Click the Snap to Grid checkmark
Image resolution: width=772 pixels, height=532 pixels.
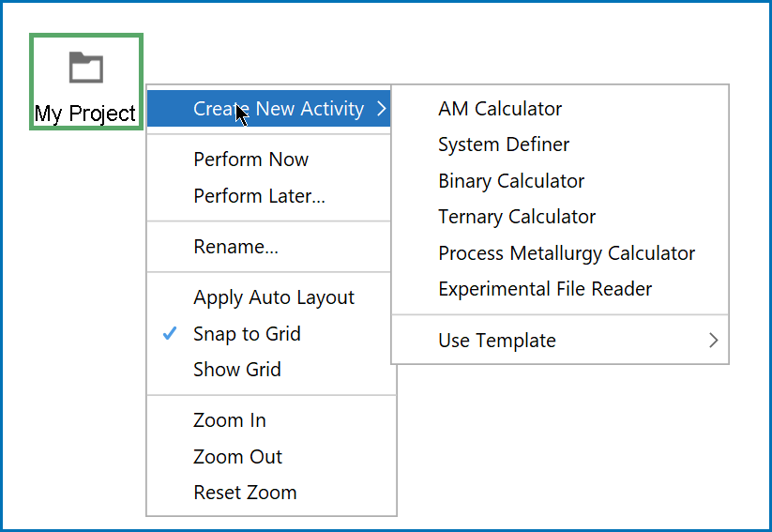click(170, 333)
